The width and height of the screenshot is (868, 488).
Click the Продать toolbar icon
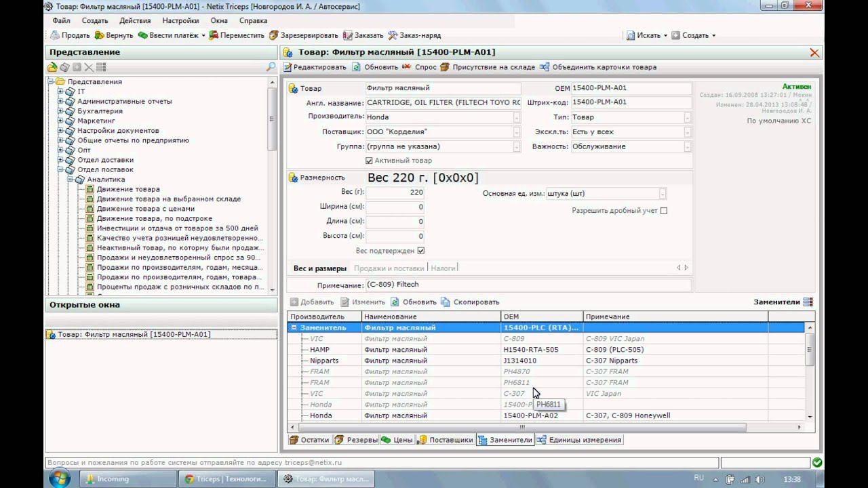[x=54, y=35]
